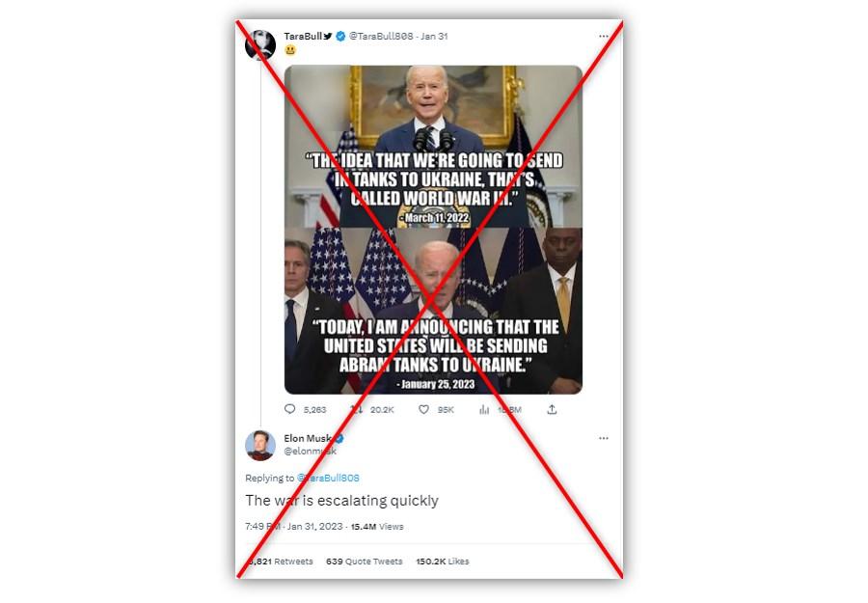This screenshot has width=868, height=603.
Task: Open the Jan 31 tweet date link
Action: point(434,36)
